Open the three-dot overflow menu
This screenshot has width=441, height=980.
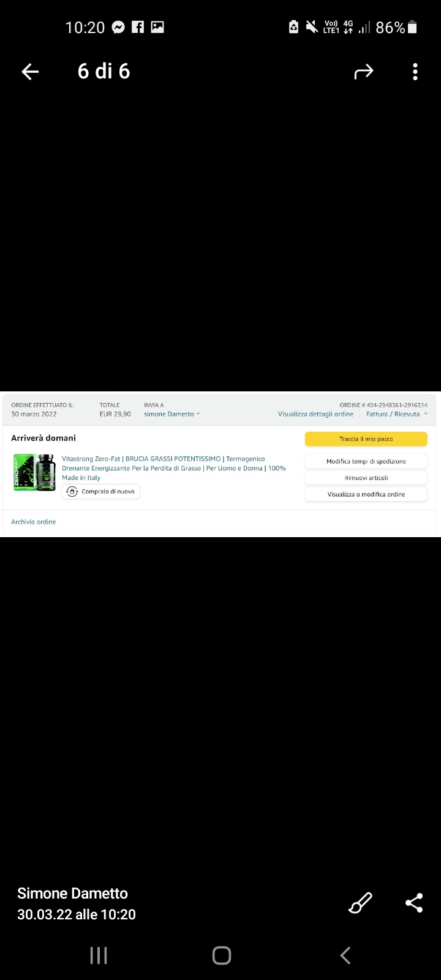click(415, 72)
